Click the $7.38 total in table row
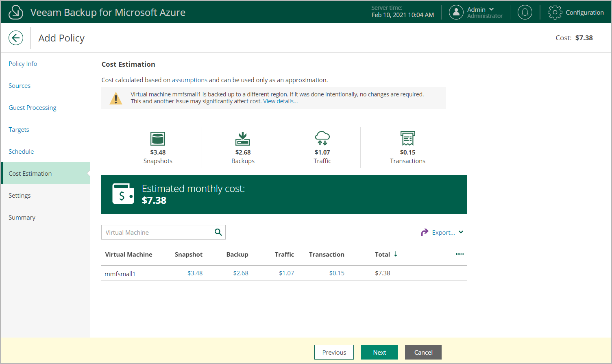Viewport: 612px width, 364px height. 382,273
